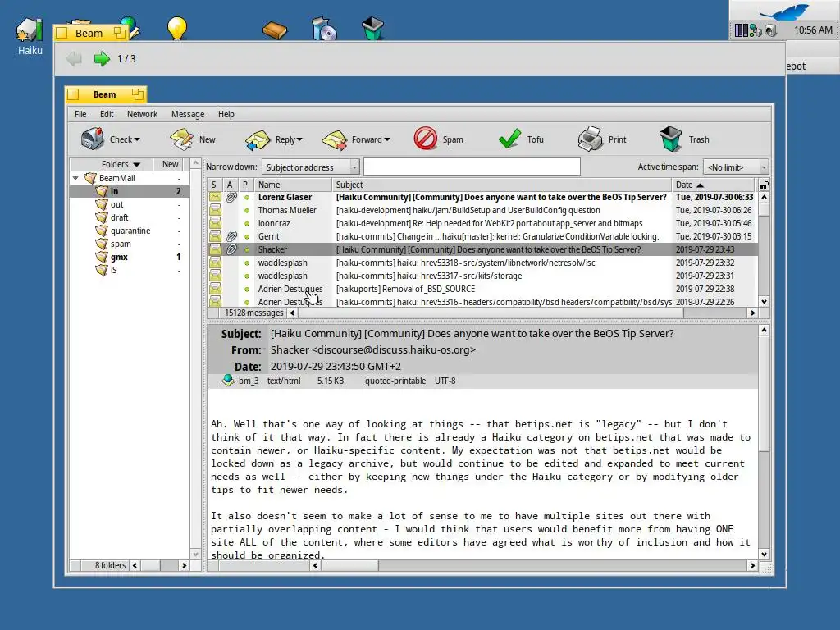Click the '15128 messages' status text
Image resolution: width=840 pixels, height=630 pixels.
coord(254,313)
